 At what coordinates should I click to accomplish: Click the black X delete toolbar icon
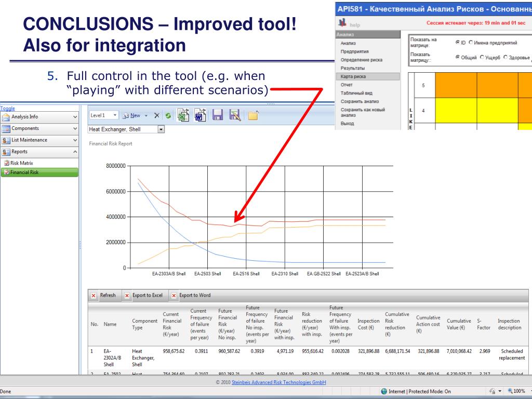pyautogui.click(x=157, y=115)
